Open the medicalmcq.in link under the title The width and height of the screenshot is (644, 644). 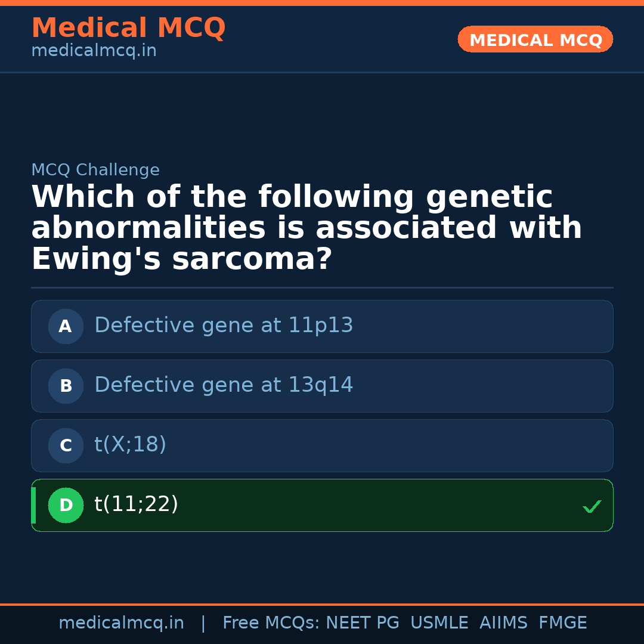[x=94, y=51]
